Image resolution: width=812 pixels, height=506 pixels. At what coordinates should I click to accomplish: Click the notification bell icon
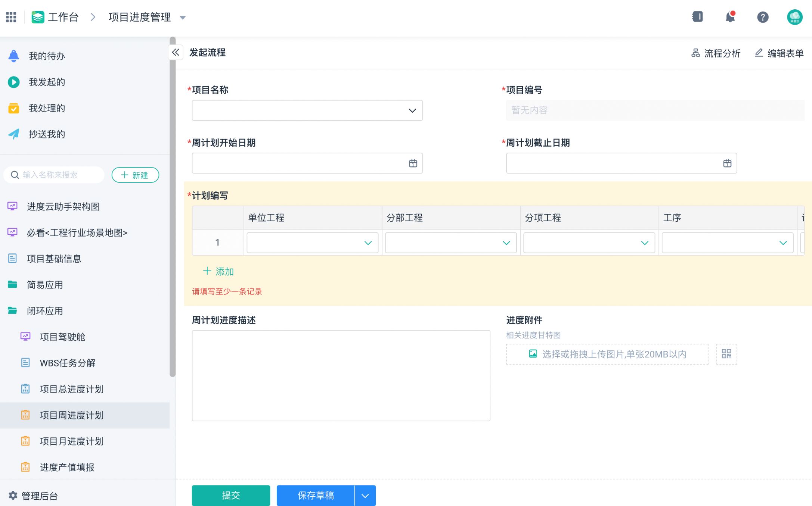(x=730, y=17)
